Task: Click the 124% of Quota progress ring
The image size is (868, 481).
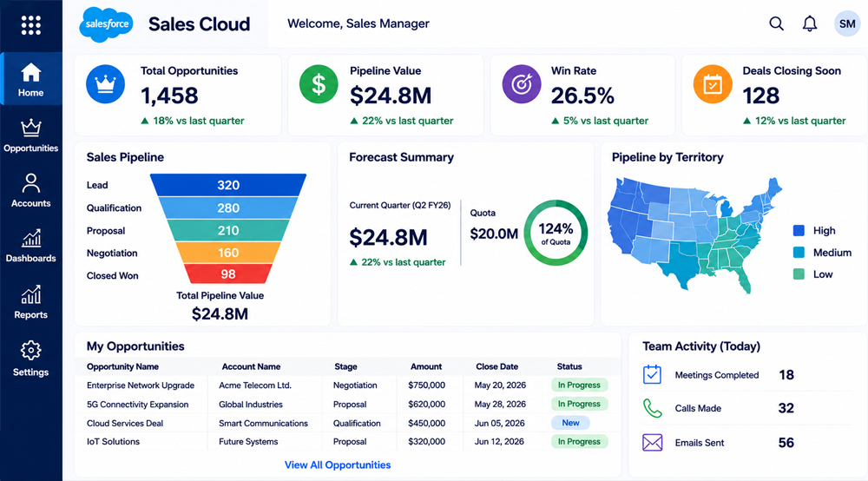Action: [556, 233]
